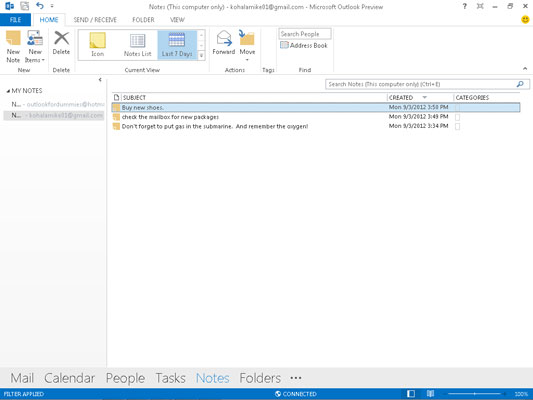Click category box for 'check the mailbox' note
The image size is (533, 400).
pyautogui.click(x=458, y=117)
